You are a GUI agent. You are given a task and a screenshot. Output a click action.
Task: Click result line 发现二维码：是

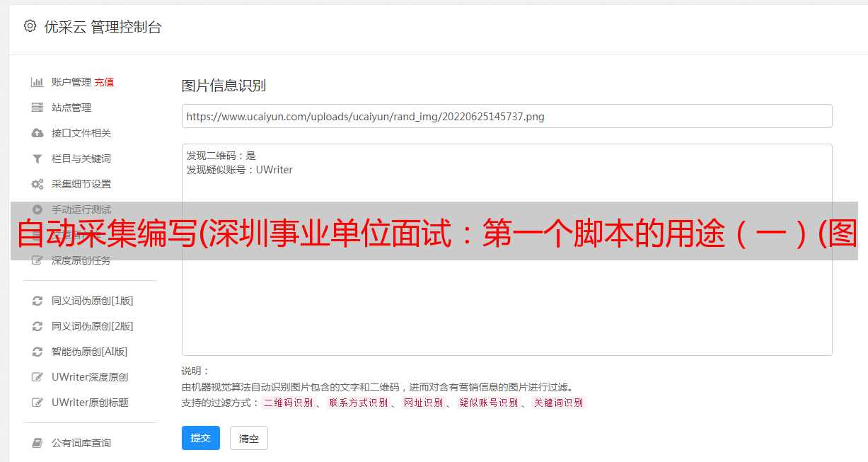pos(221,156)
